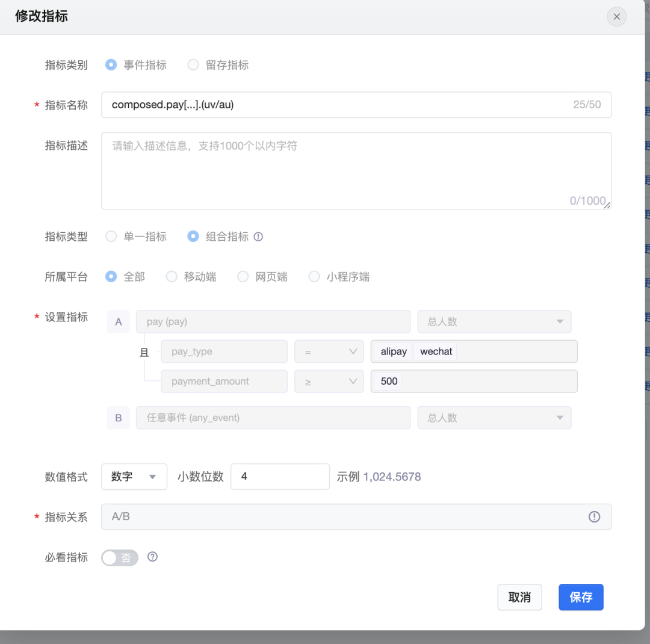Open 总人数 dropdown for metric B
Image resolution: width=650 pixels, height=644 pixels.
[x=494, y=418]
